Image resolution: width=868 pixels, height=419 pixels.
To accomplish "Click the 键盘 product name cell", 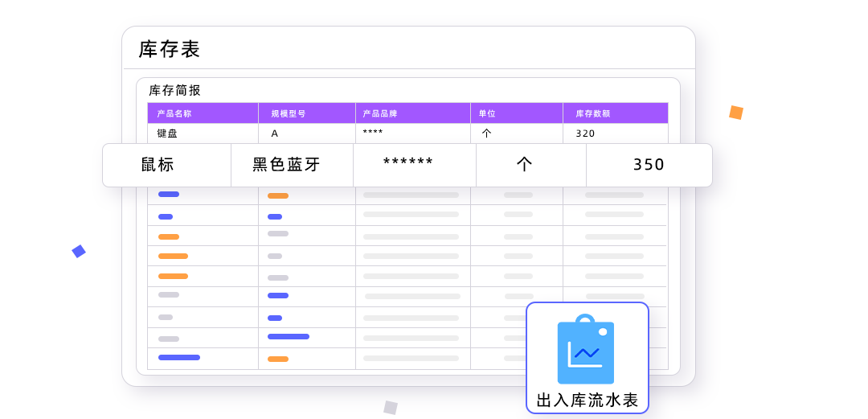I will click(203, 134).
